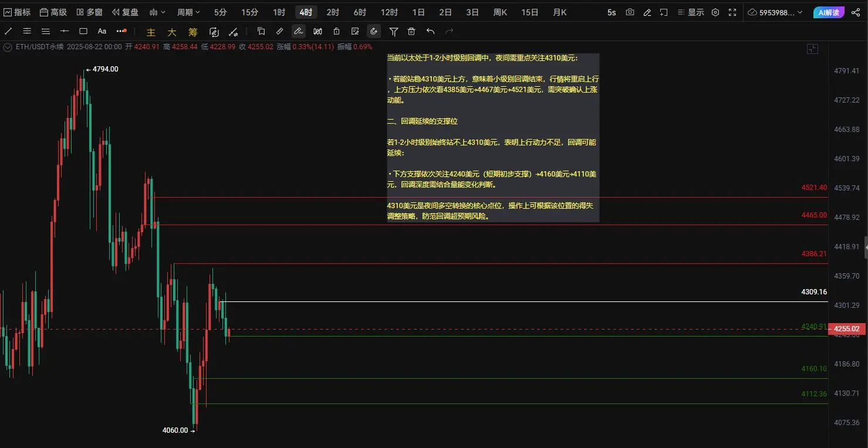Open the 多窗 multi-window layout
Screen dimensions: 868x448
(x=89, y=12)
